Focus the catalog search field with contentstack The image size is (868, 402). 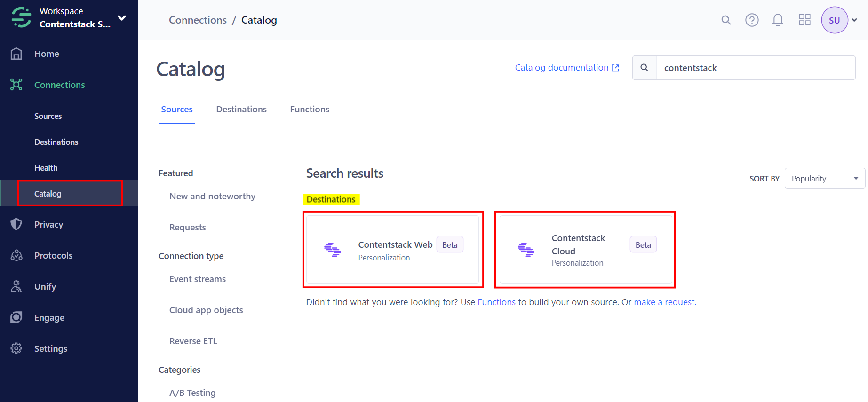click(756, 68)
